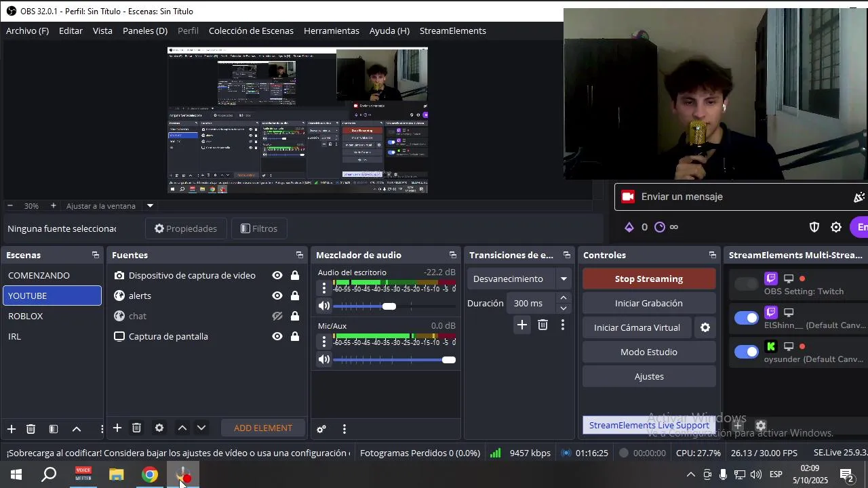868x488 pixels.
Task: Open the Paneles (D) menu
Action: (145, 31)
